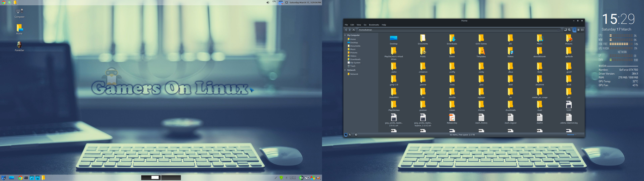644x181 pixels.
Task: Select the Desktop folder icon in file pane
Action: tap(393, 40)
